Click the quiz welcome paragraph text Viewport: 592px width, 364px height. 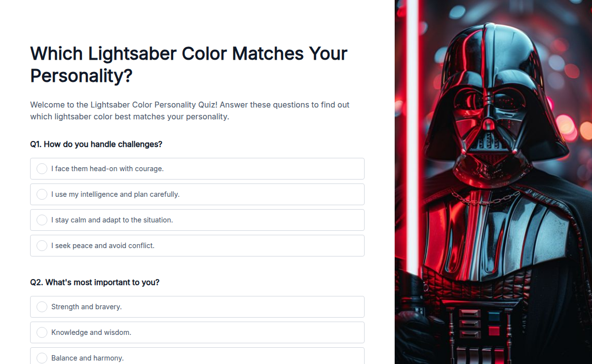pyautogui.click(x=189, y=110)
